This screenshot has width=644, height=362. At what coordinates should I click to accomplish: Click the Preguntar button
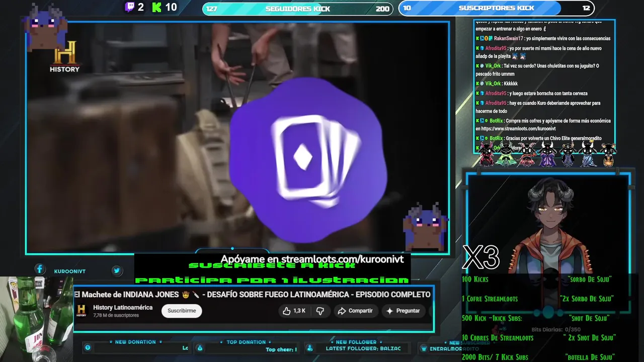(x=403, y=311)
